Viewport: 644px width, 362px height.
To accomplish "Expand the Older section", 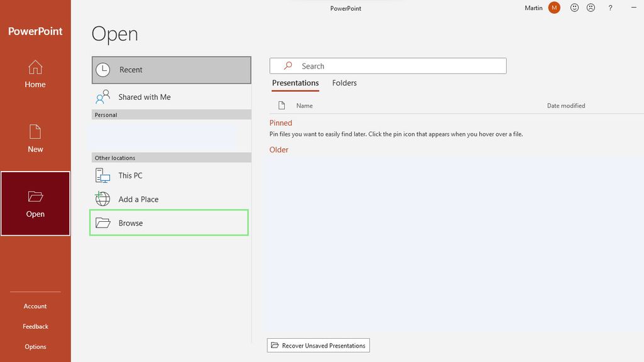I will [279, 150].
